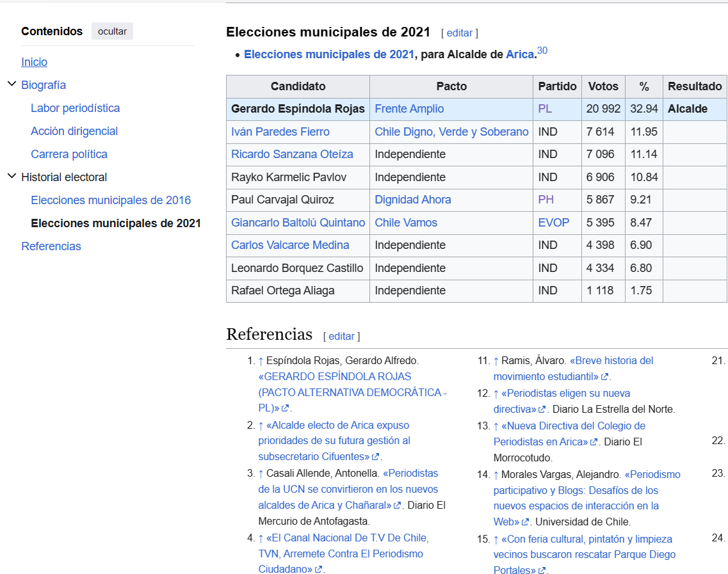Open Elecciones municipales de 2021 article link
This screenshot has height=574, width=728.
pyautogui.click(x=329, y=54)
